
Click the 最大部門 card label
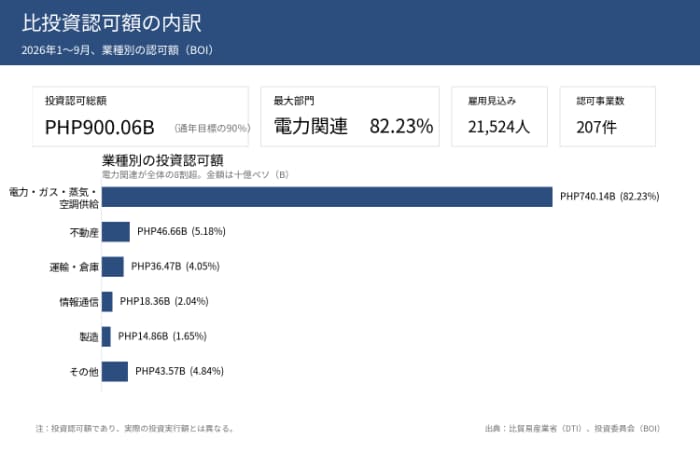click(294, 101)
